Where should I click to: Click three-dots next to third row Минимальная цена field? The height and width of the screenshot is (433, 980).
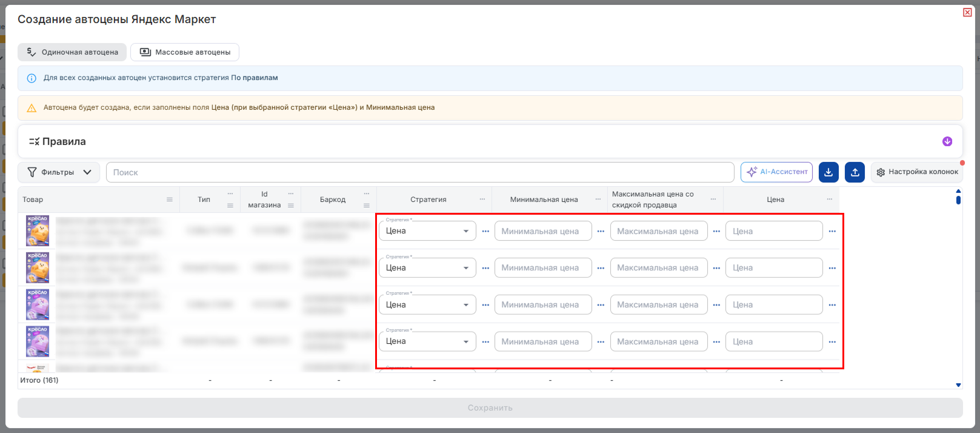(x=601, y=304)
